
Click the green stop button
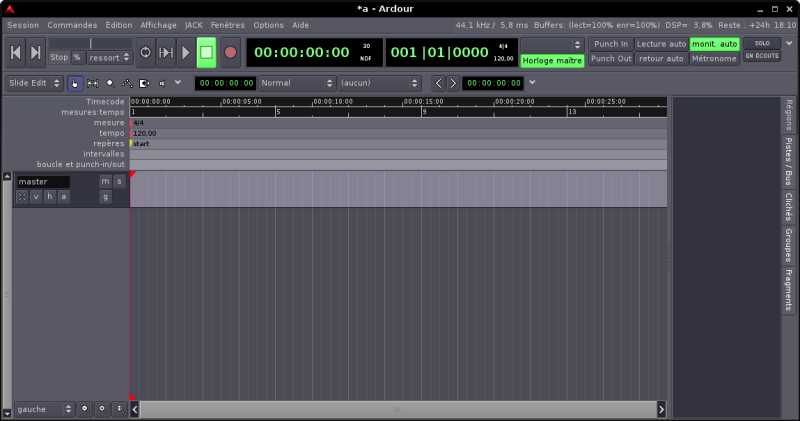tap(206, 53)
